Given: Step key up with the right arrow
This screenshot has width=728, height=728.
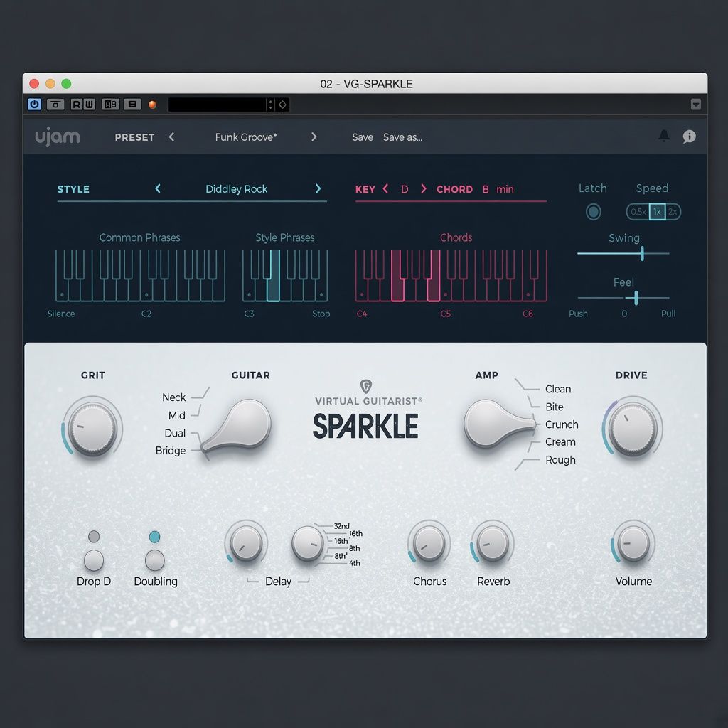Looking at the screenshot, I should (424, 189).
